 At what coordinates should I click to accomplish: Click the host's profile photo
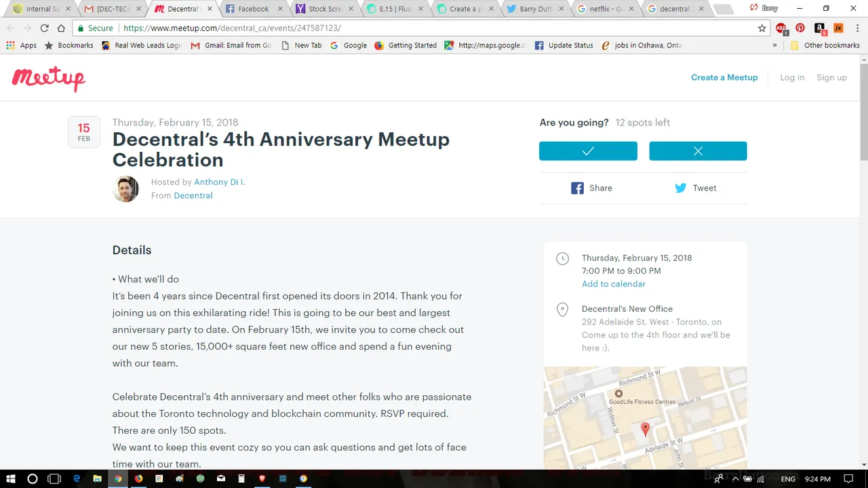tap(125, 189)
